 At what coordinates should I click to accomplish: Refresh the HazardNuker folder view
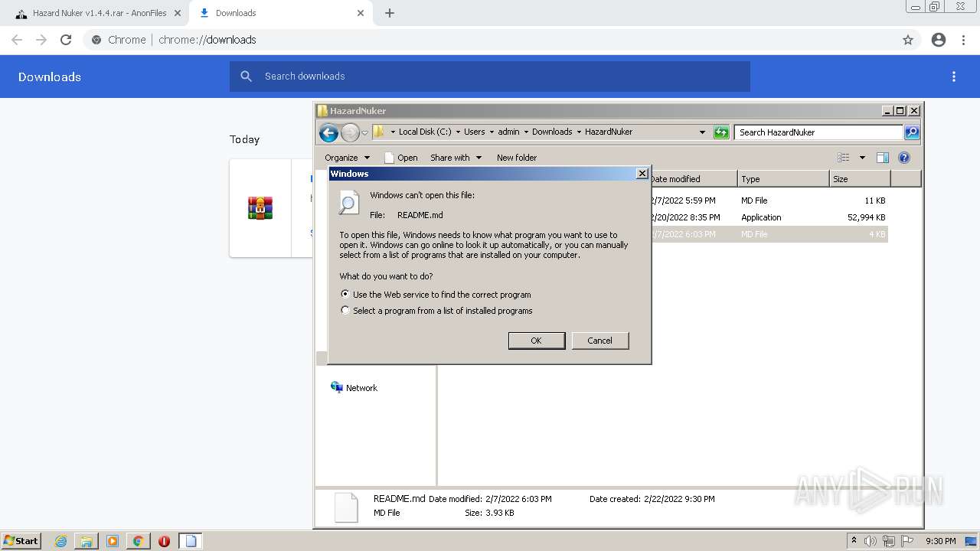[x=721, y=132]
